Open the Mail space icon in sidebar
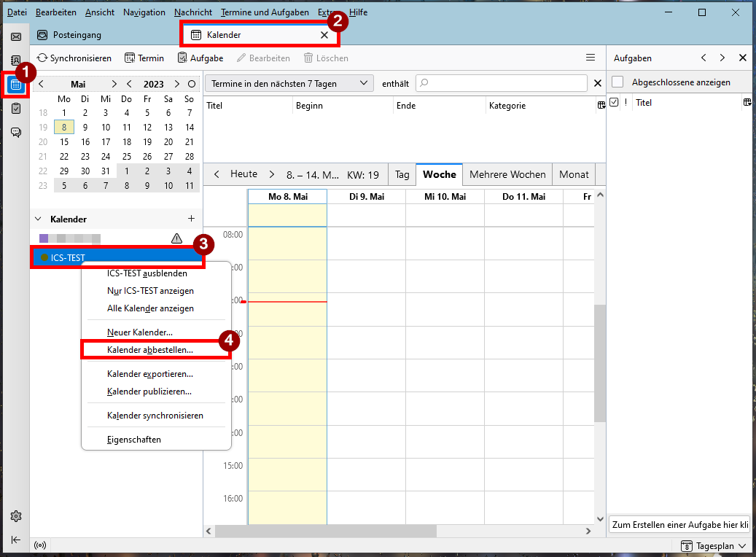 [16, 36]
